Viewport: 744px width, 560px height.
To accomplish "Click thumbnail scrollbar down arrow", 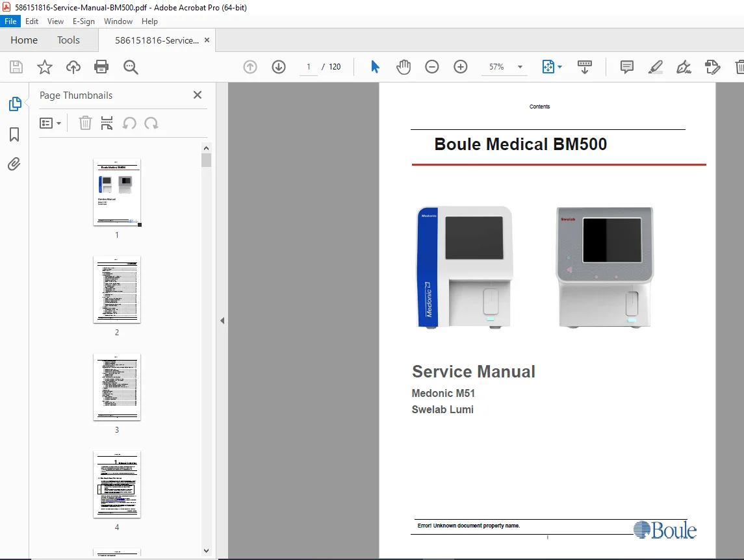I will [206, 551].
